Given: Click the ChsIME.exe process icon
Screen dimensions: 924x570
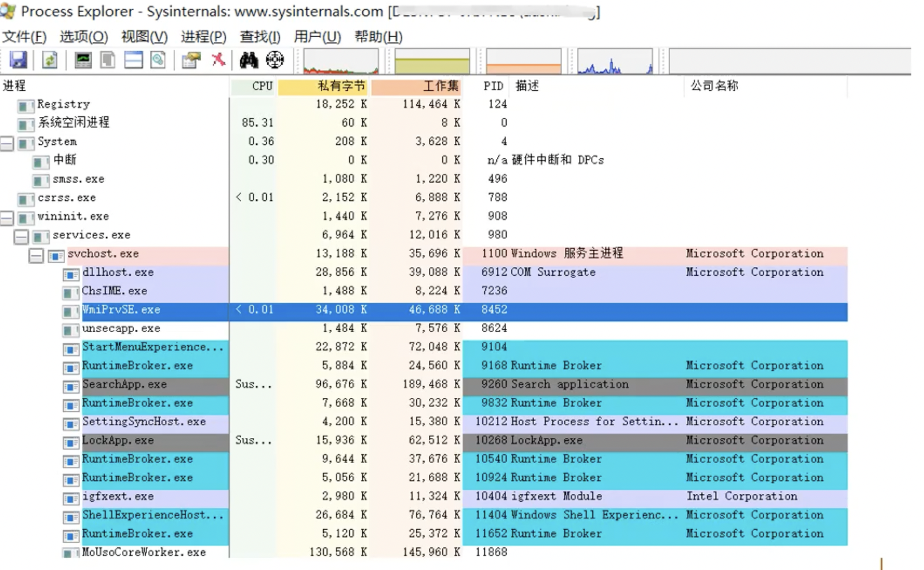Looking at the screenshot, I should point(71,293).
